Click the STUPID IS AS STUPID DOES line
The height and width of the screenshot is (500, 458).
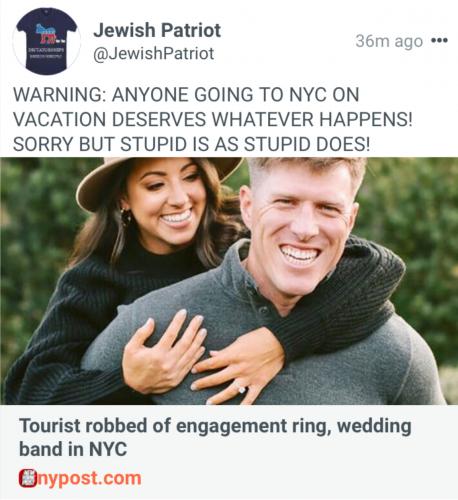[243, 144]
